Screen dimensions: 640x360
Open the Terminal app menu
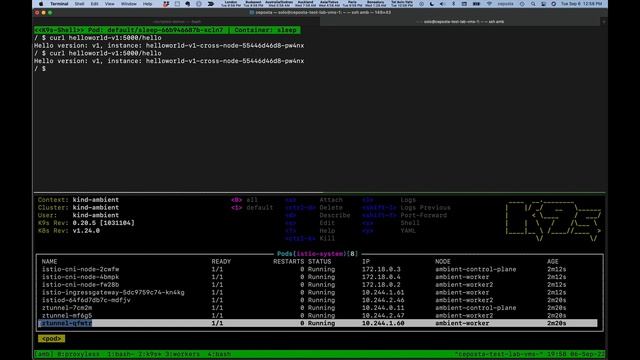pyautogui.click(x=59, y=4)
